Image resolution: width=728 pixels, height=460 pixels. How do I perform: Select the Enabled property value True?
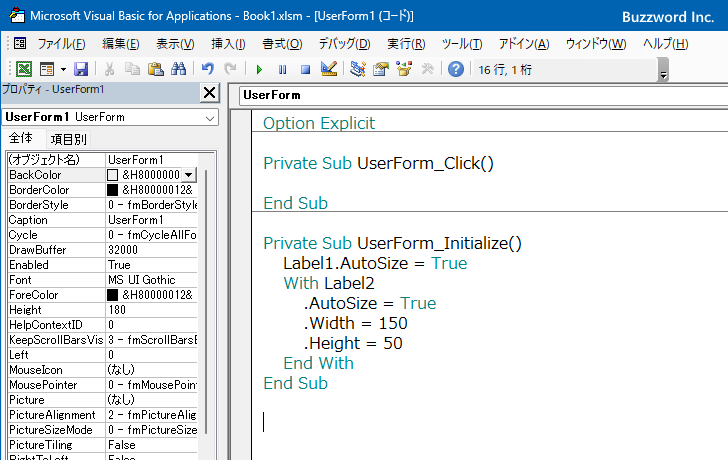(x=119, y=265)
